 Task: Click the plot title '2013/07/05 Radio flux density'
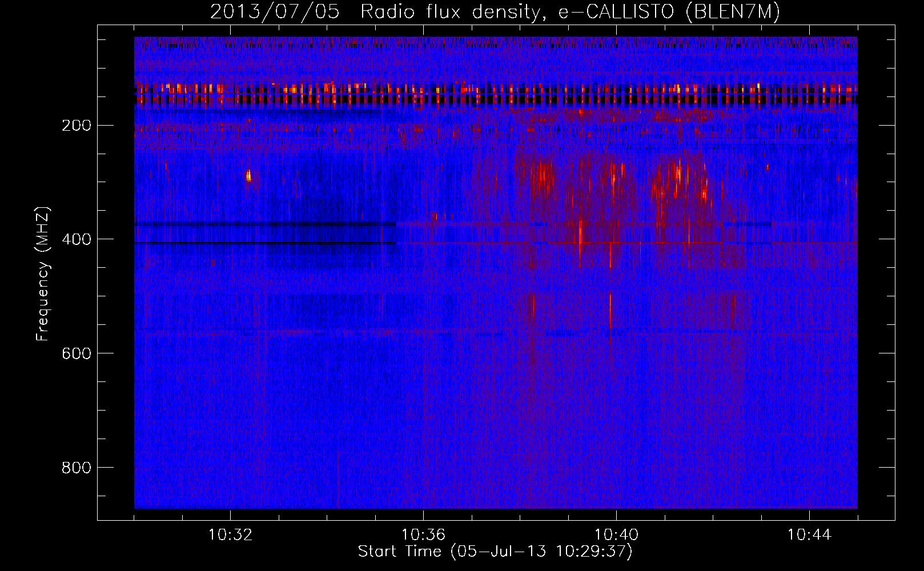(495, 12)
